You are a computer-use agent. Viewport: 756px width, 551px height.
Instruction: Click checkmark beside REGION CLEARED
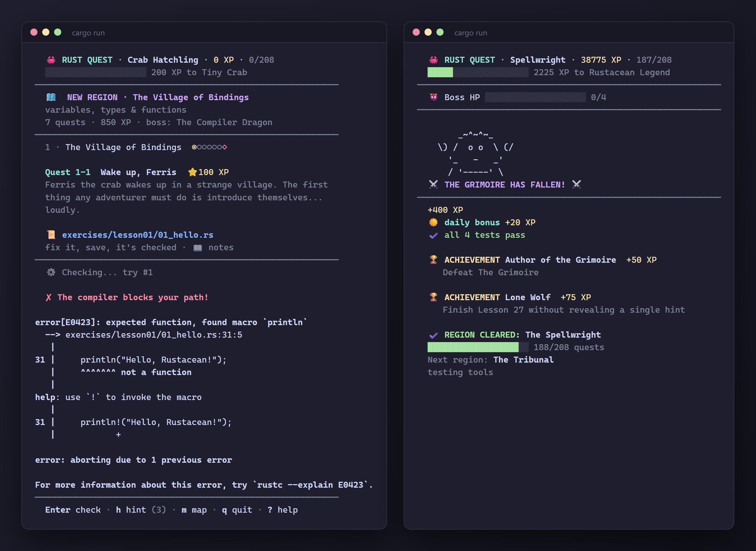tap(433, 335)
